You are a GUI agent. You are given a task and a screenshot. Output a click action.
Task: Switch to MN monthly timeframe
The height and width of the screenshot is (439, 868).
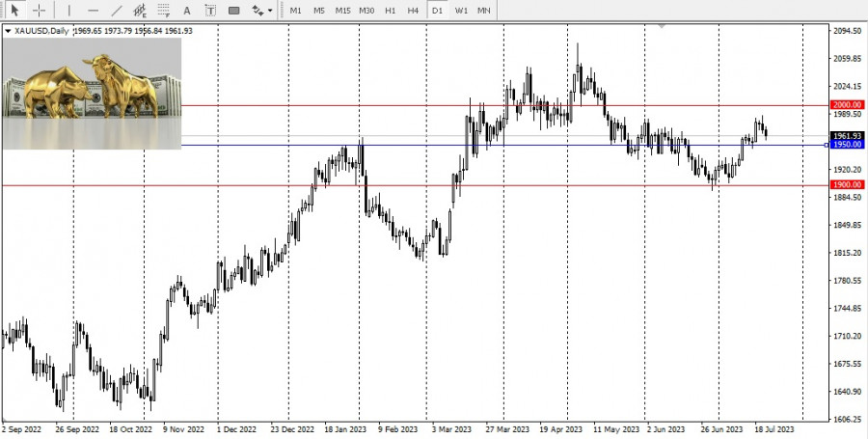click(x=484, y=11)
